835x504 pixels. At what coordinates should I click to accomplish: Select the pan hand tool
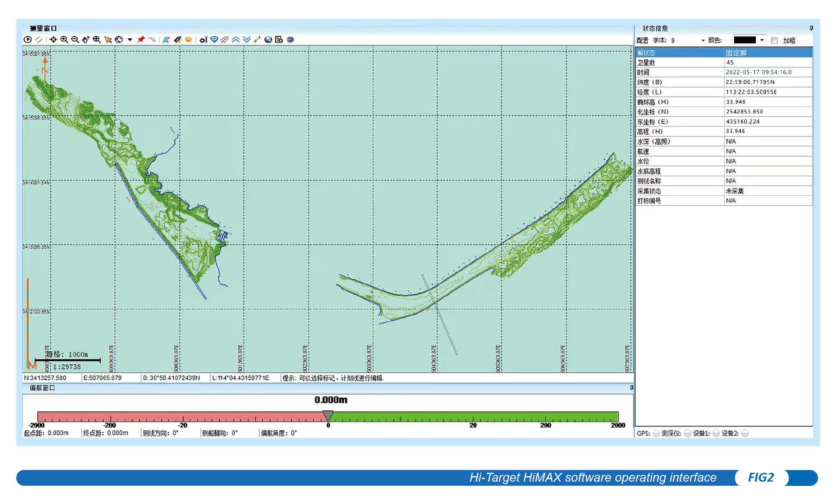[85, 40]
